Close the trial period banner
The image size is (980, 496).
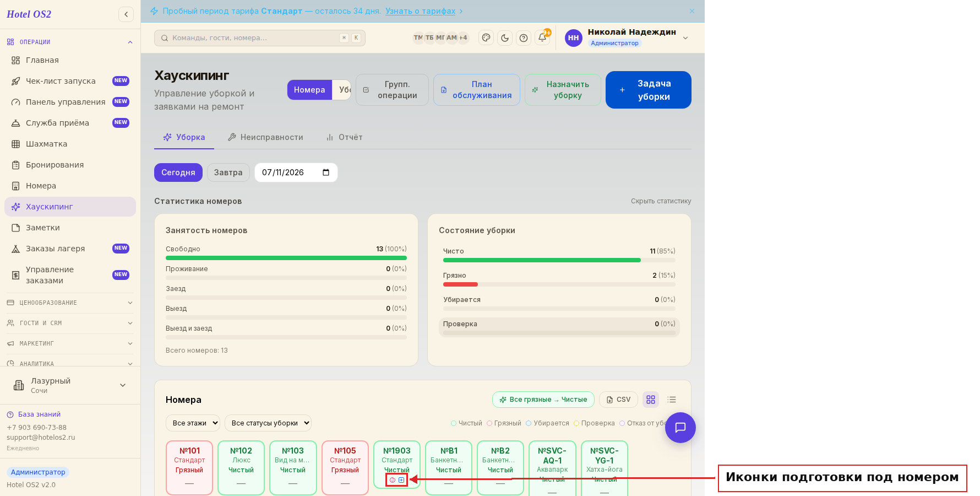(692, 11)
